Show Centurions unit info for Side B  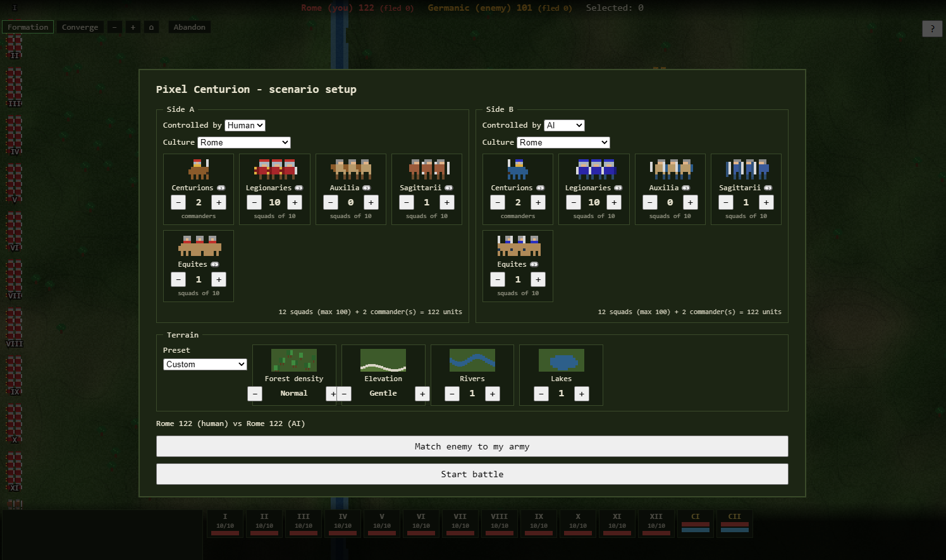pyautogui.click(x=541, y=188)
